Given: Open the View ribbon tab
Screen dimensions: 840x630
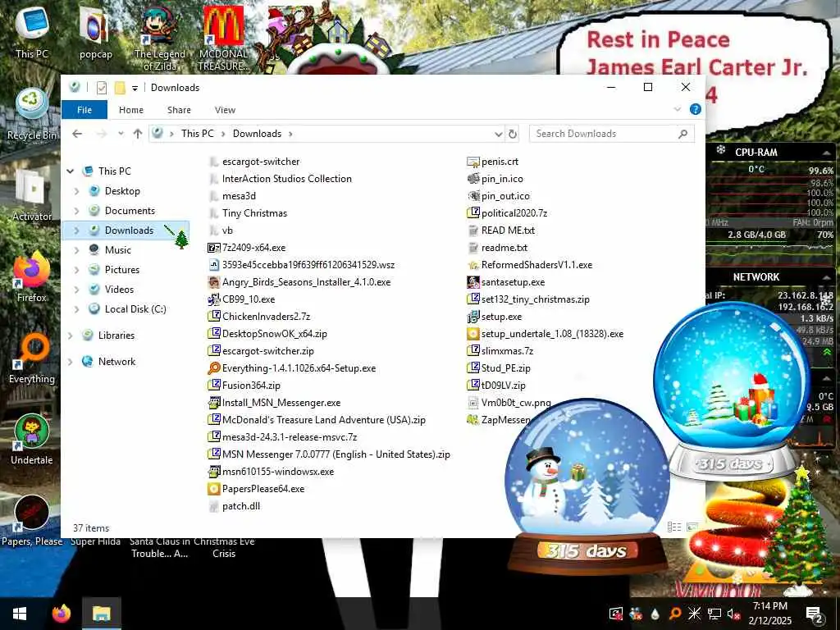Looking at the screenshot, I should click(225, 110).
